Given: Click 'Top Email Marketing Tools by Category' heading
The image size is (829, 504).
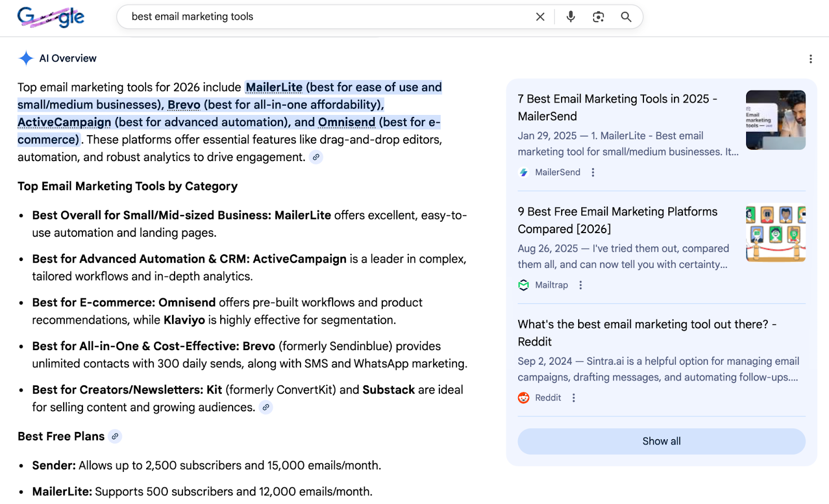Looking at the screenshot, I should click(x=127, y=186).
